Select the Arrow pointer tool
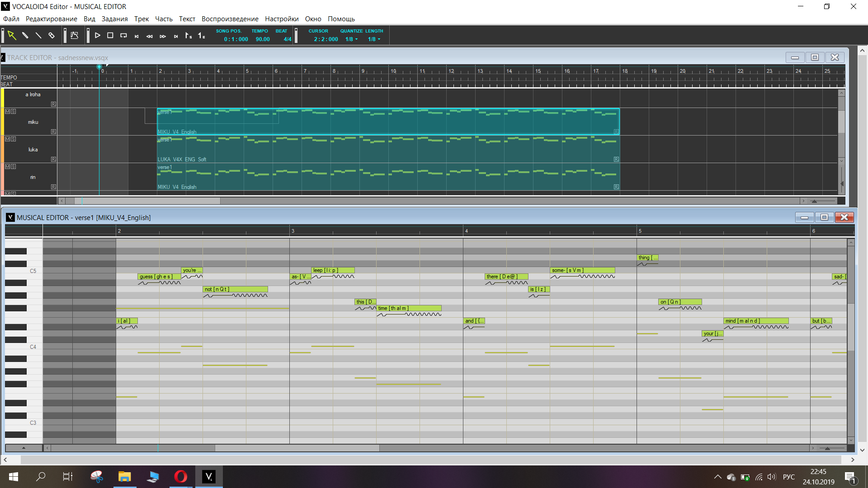Screen dimensions: 868x488 click(x=12, y=35)
